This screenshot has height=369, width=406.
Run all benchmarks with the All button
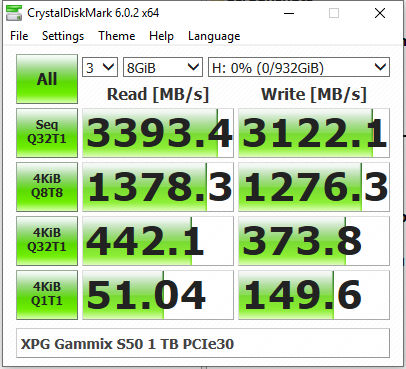click(47, 79)
